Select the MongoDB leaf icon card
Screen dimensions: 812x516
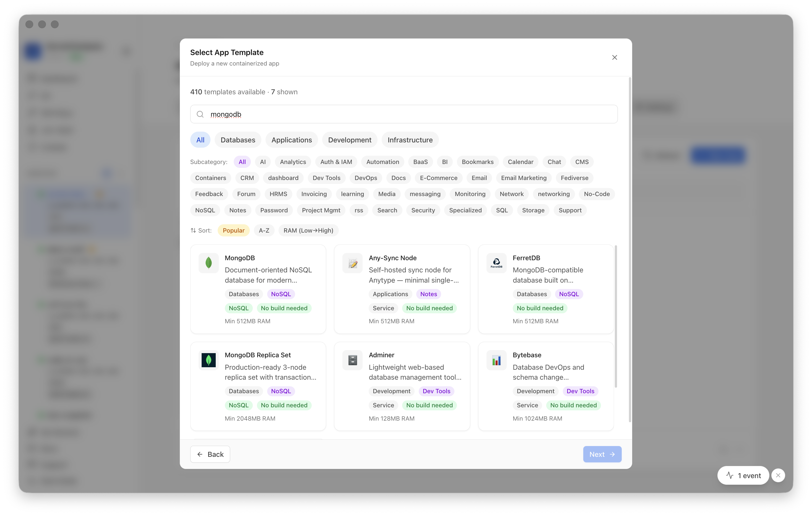(209, 263)
